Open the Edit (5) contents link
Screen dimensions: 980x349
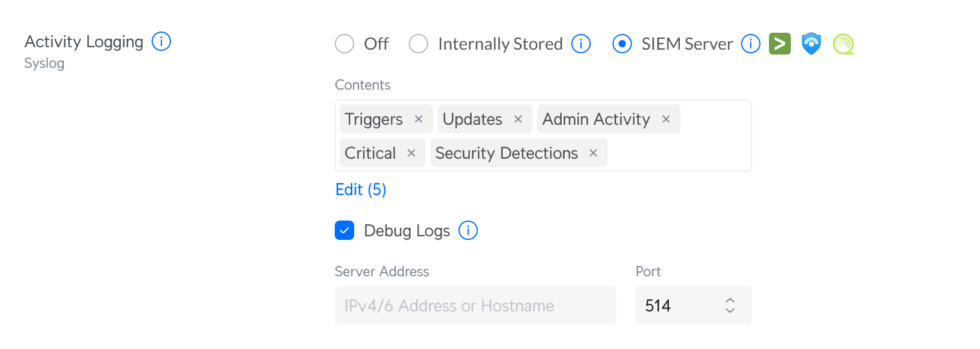[x=361, y=190]
